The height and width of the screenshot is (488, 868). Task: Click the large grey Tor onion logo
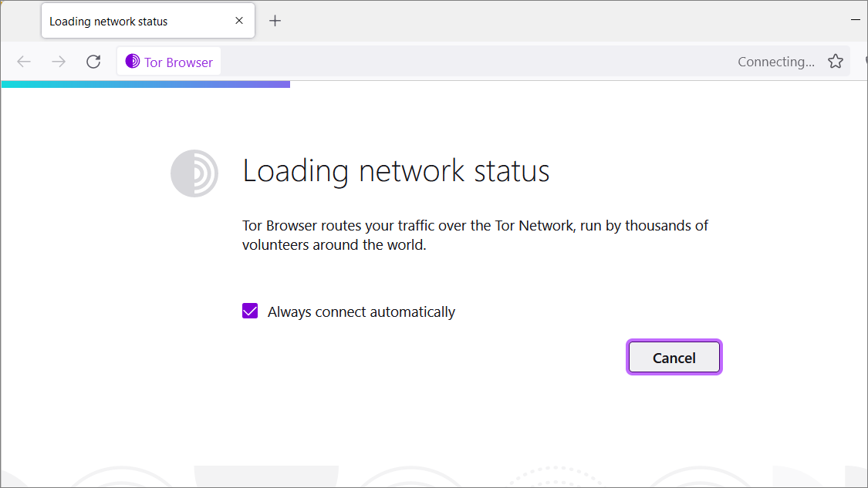tap(194, 173)
